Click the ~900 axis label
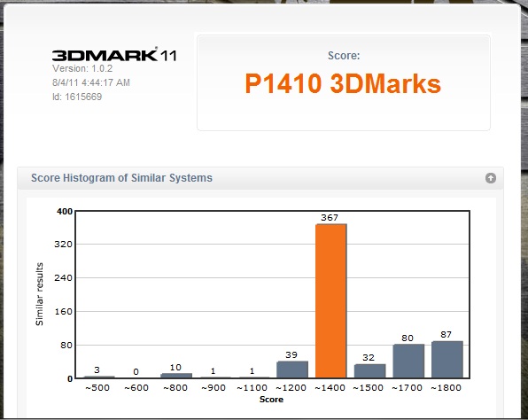528x420 pixels. pos(214,388)
